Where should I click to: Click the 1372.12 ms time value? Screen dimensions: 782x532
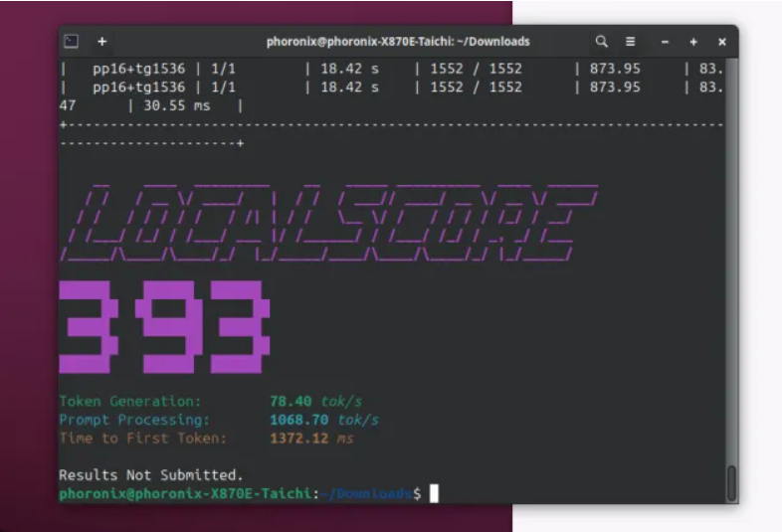click(310, 438)
